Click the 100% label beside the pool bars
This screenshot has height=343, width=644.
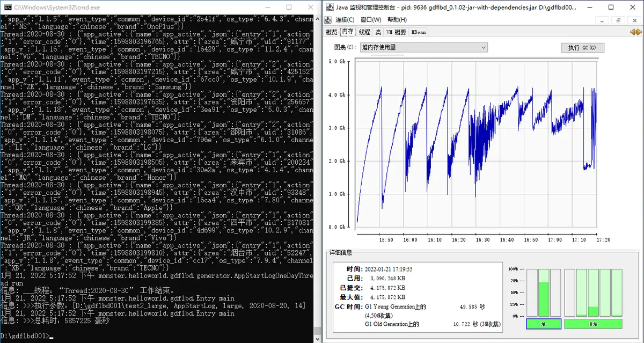[514, 269]
